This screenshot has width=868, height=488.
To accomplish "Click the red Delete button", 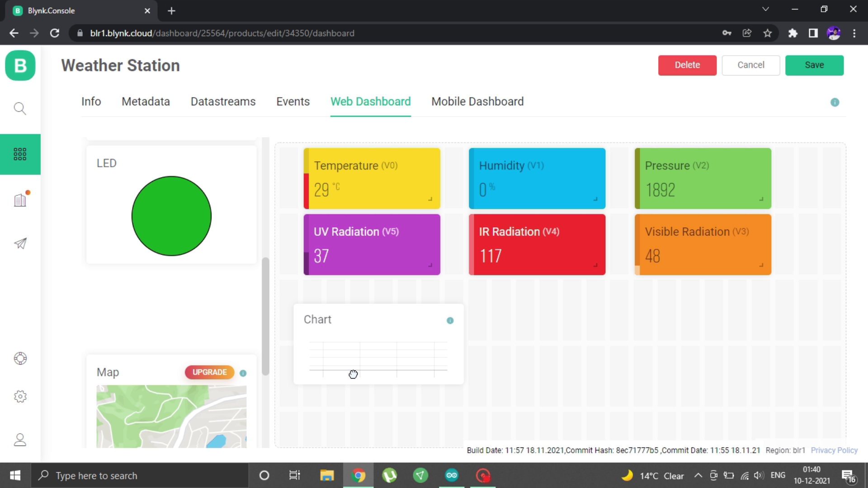I will point(687,65).
